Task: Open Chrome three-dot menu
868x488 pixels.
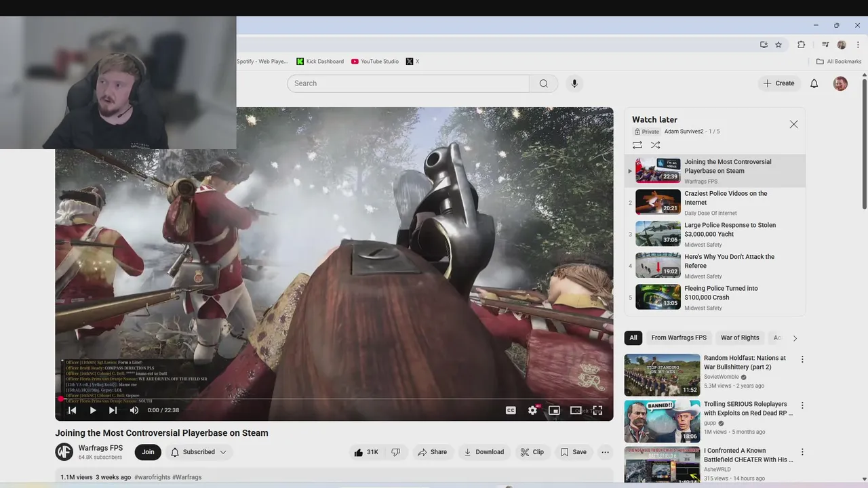Action: click(x=858, y=45)
